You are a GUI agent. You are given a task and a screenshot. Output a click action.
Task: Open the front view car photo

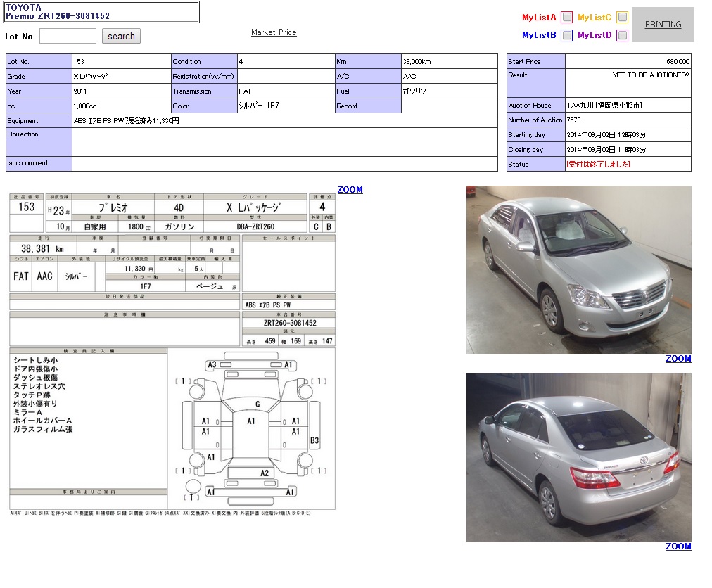click(x=578, y=270)
